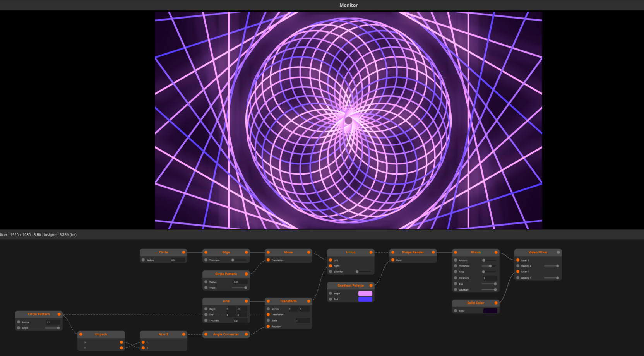Click the rendered spirograph preview in Monitor
Image resolution: width=644 pixels, height=356 pixels.
(x=348, y=120)
